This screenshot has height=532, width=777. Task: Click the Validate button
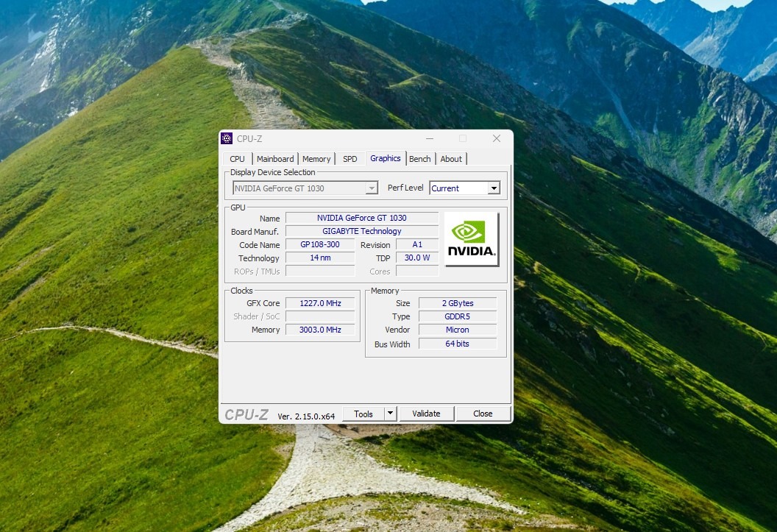426,414
